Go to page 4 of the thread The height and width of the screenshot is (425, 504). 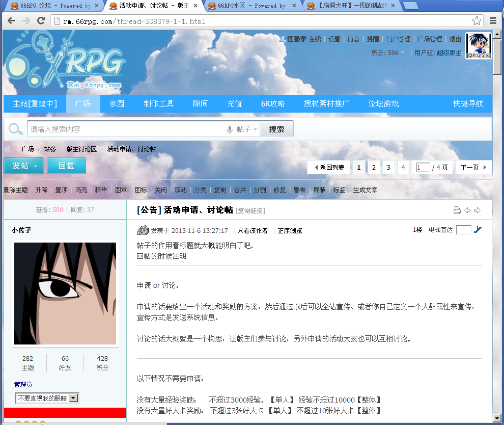[x=403, y=167]
